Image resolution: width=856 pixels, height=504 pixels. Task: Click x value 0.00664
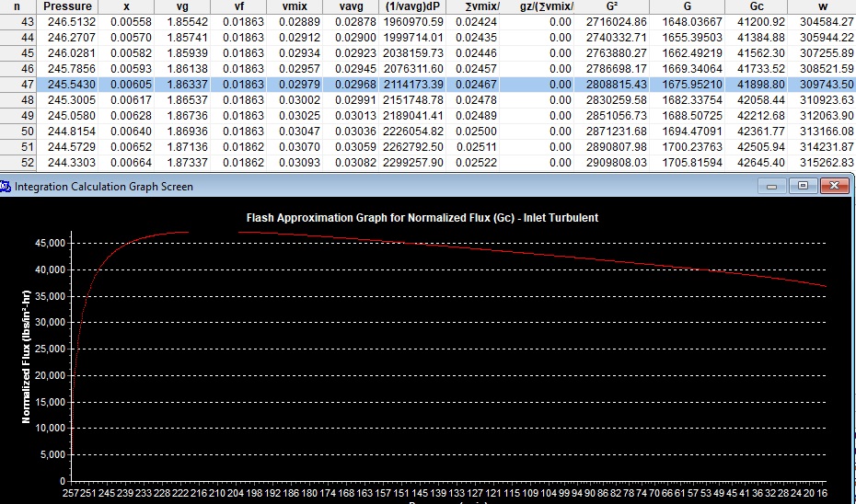click(x=133, y=163)
